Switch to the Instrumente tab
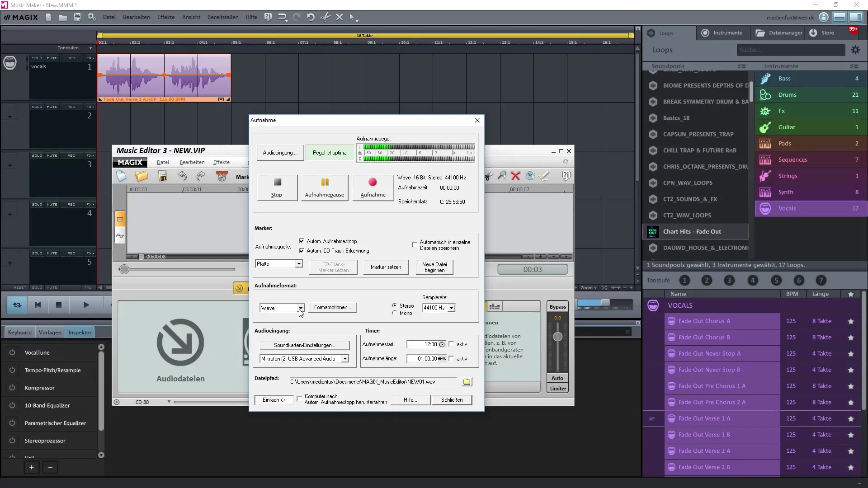868x488 pixels. tap(722, 33)
